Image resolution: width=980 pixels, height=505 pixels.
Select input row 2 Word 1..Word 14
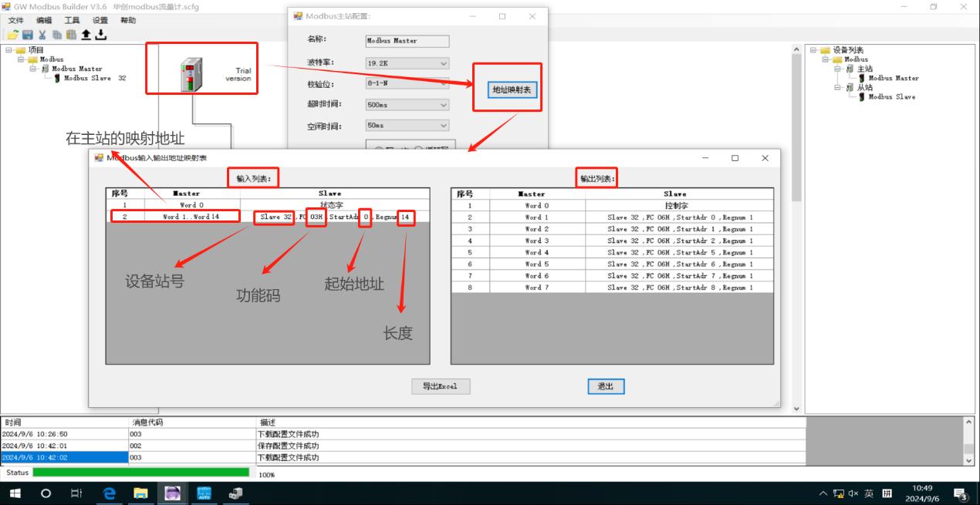(267, 217)
